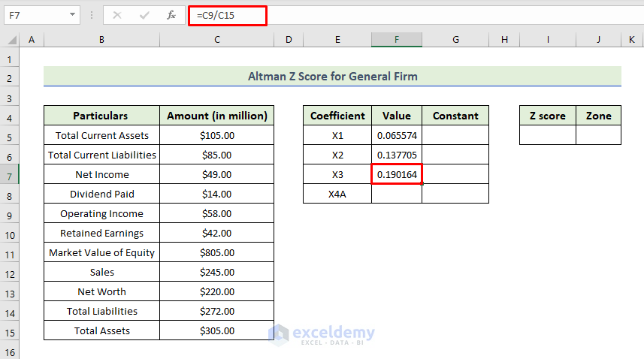Screen dimensions: 644x359
Task: Click the Total Assets amount cell $305.00
Action: (x=216, y=330)
